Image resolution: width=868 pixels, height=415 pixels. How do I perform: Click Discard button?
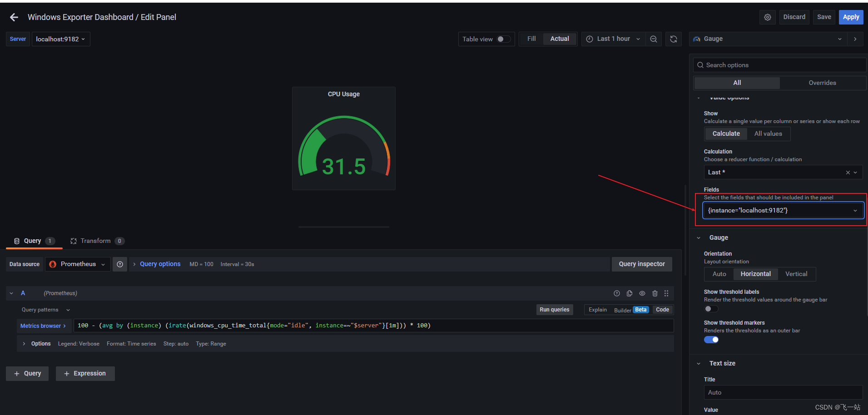pyautogui.click(x=794, y=17)
